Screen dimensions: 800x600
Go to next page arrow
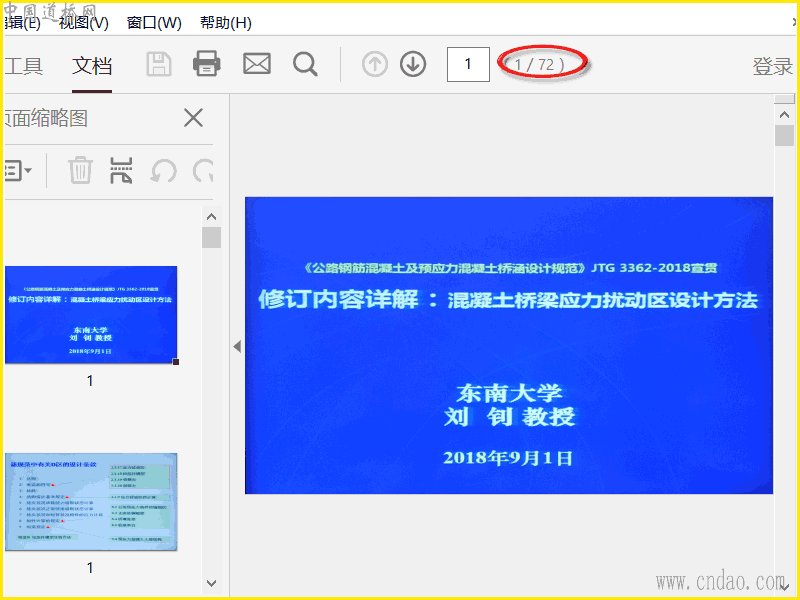point(413,64)
